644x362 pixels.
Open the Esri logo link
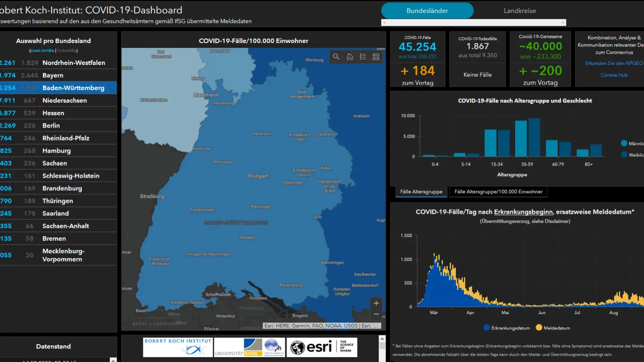coord(322,347)
